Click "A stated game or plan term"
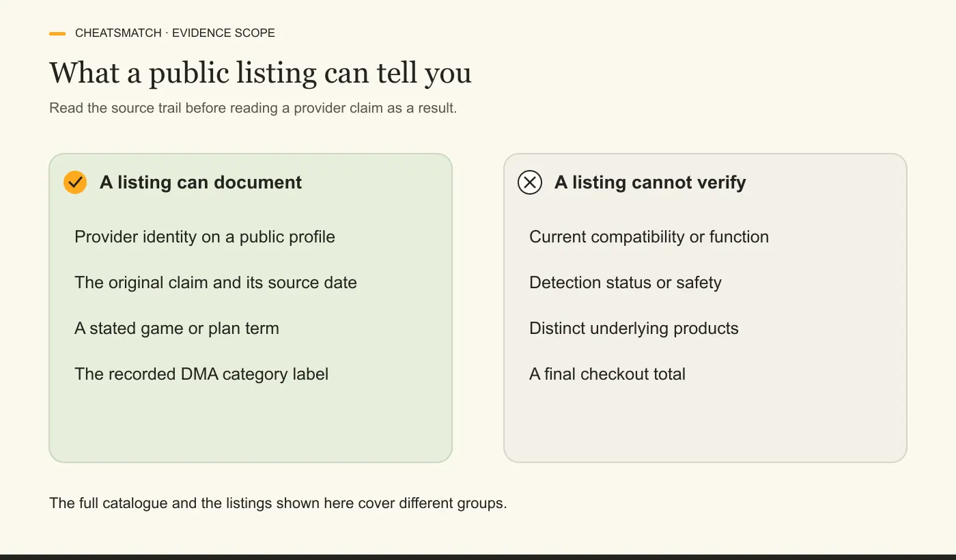This screenshot has width=956, height=560. coord(177,328)
